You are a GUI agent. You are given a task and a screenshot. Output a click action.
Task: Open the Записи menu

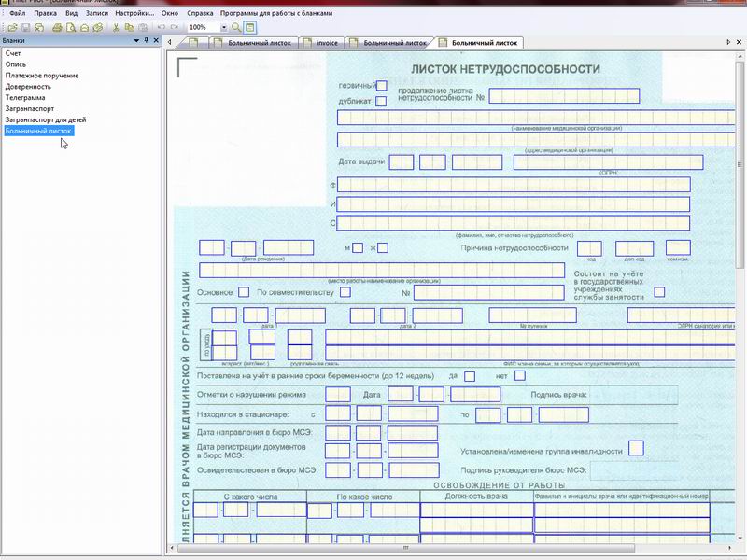(97, 13)
